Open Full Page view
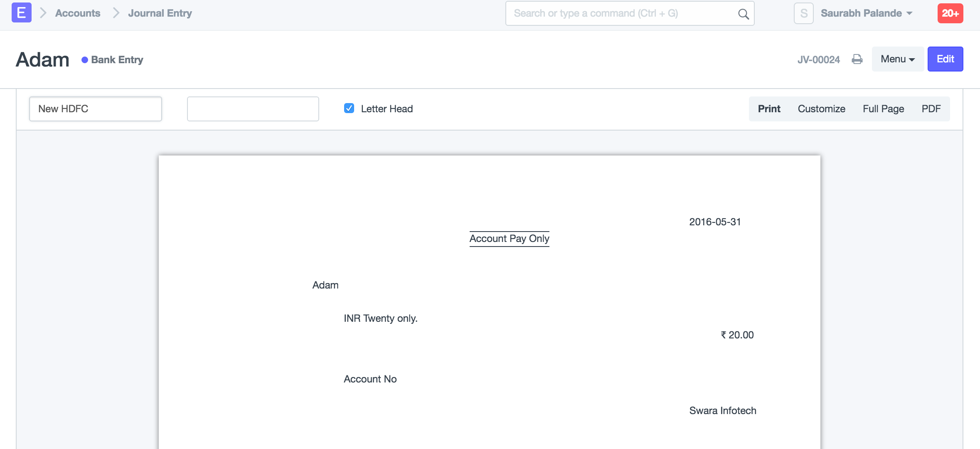 883,109
